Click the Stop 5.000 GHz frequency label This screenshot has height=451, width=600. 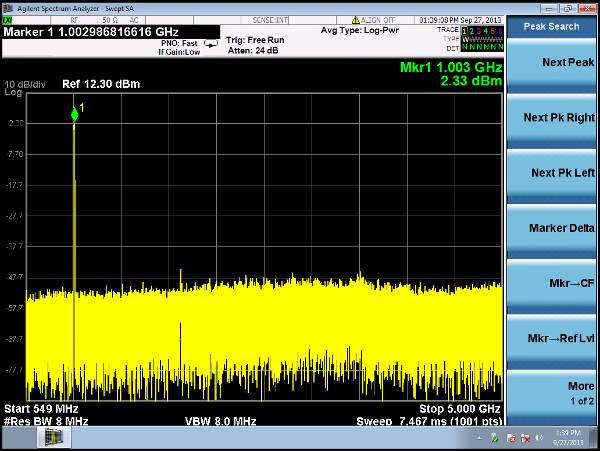(x=459, y=409)
